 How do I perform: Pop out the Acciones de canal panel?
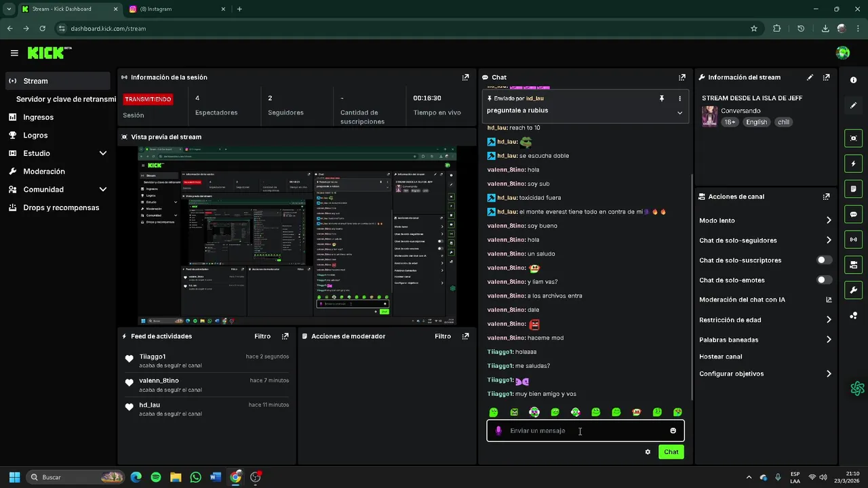pos(826,197)
